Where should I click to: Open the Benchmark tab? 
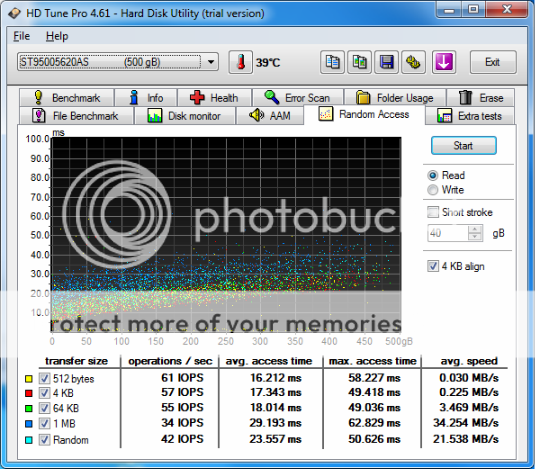click(x=67, y=98)
